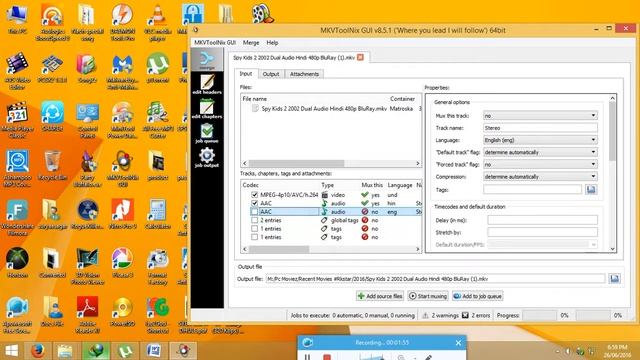Open Format Factory desktop shortcut
The image size is (640, 360).
tap(158, 267)
